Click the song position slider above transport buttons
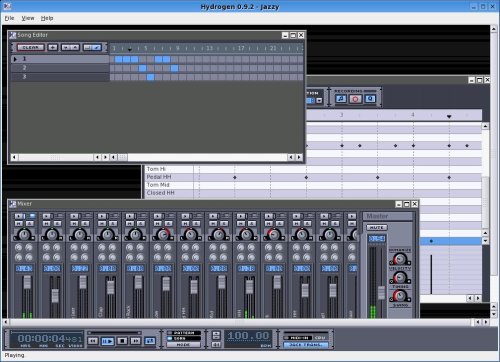The width and height of the screenshot is (500, 362). (114, 333)
